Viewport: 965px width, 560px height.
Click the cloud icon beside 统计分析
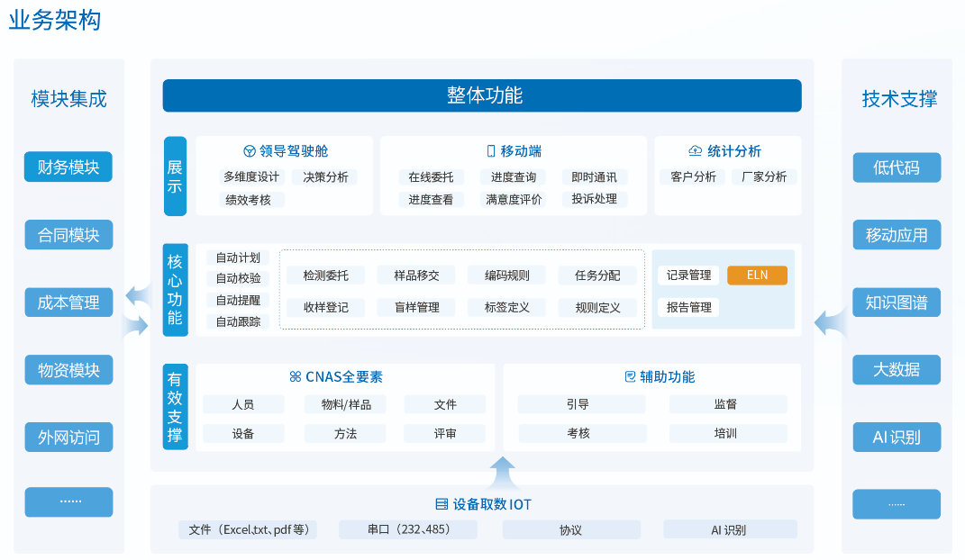(x=695, y=151)
